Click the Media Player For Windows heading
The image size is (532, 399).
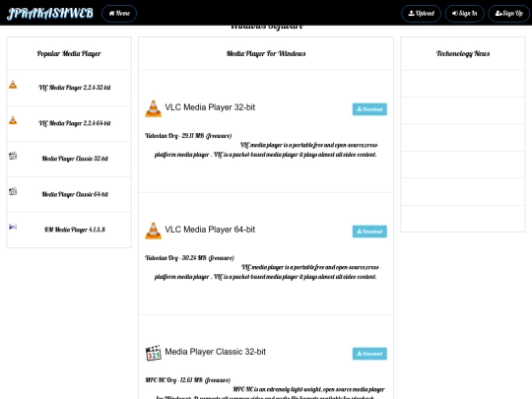tap(266, 53)
